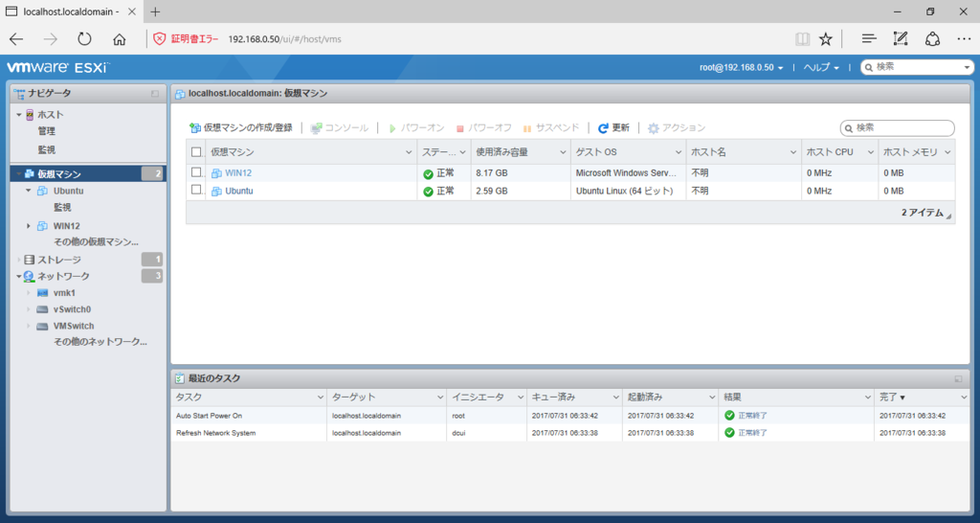
Task: Click the VMware ESXi logo
Action: click(x=58, y=67)
